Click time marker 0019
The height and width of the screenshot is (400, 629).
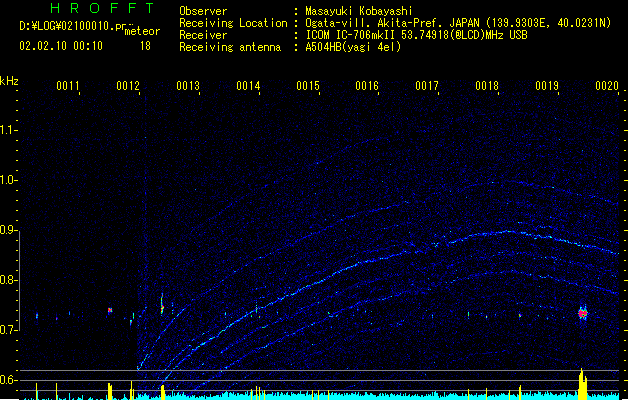coord(547,86)
